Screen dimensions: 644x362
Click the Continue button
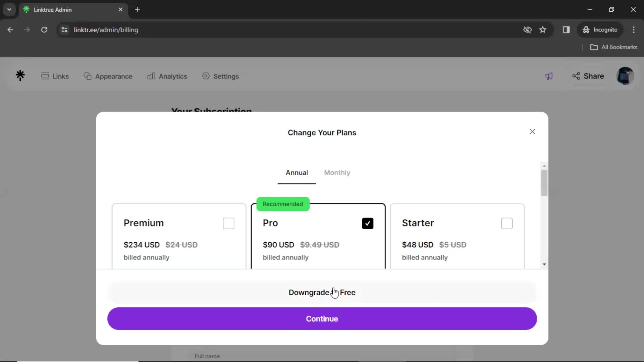(x=322, y=319)
